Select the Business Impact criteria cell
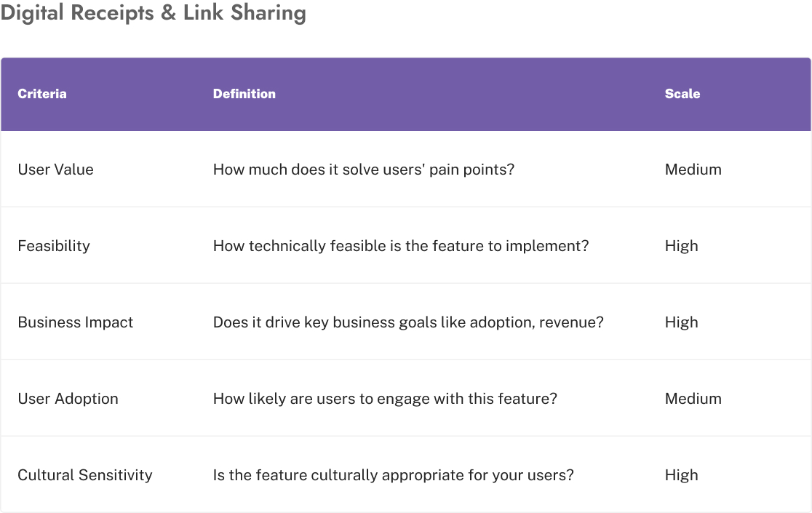Image resolution: width=812 pixels, height=513 pixels. pyautogui.click(x=76, y=322)
